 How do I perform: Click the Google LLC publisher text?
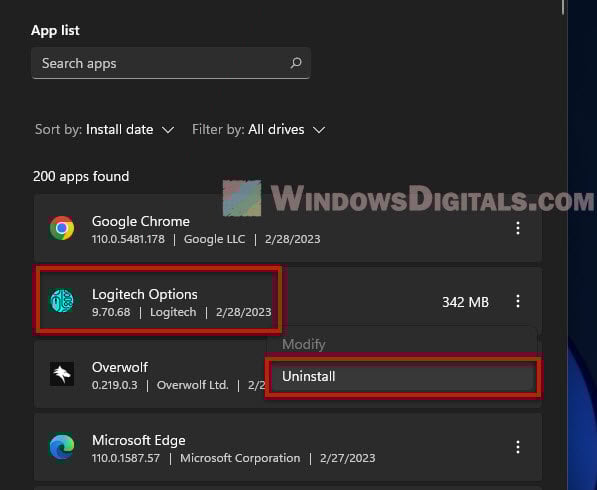(214, 239)
